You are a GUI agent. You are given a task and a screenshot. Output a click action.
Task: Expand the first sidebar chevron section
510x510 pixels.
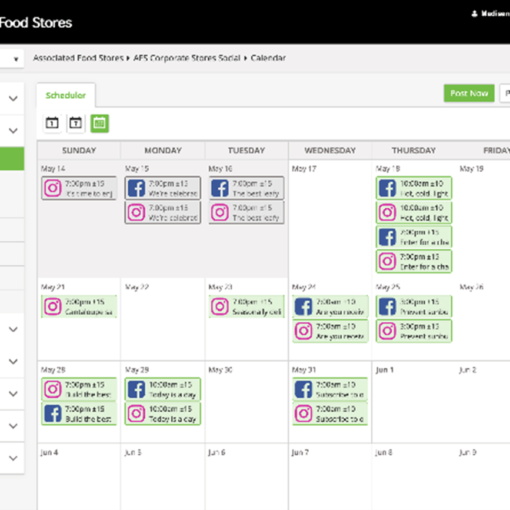point(13,98)
